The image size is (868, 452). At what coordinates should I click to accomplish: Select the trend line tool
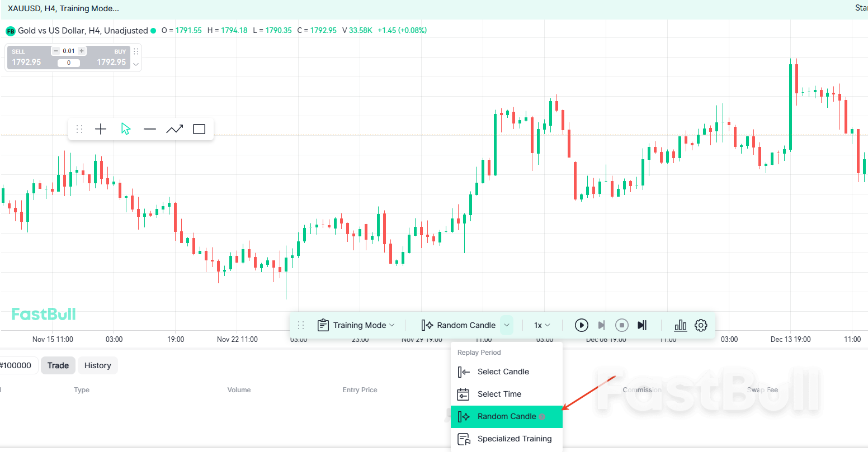174,129
